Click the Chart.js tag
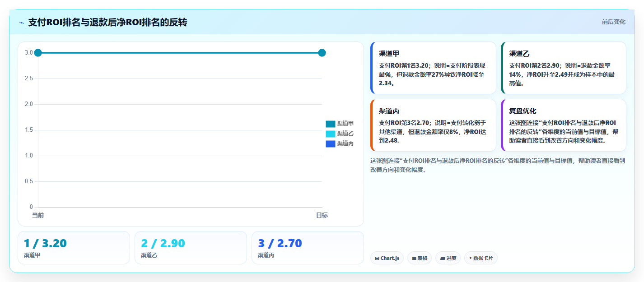Viewport: 644px width, 282px height. point(387,258)
